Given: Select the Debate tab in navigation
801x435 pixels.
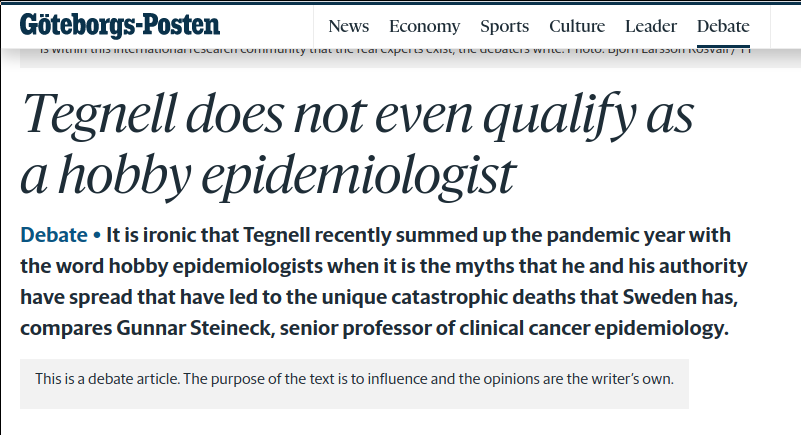Looking at the screenshot, I should click(x=723, y=26).
